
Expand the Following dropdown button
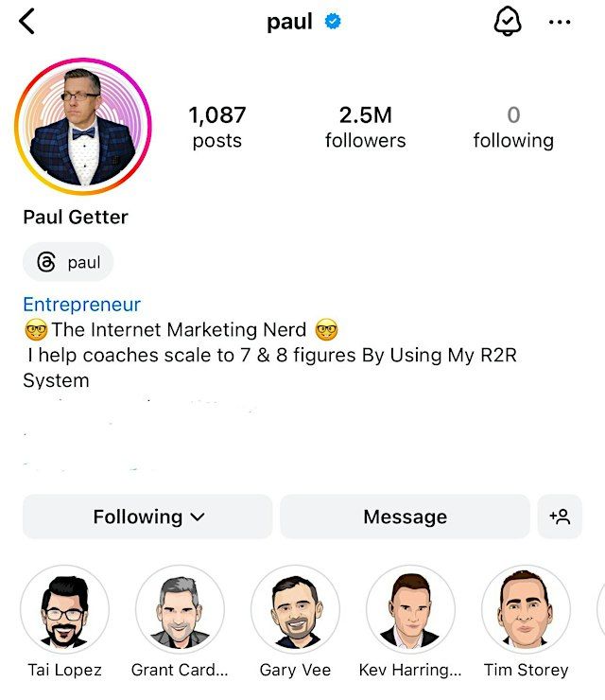click(x=147, y=516)
